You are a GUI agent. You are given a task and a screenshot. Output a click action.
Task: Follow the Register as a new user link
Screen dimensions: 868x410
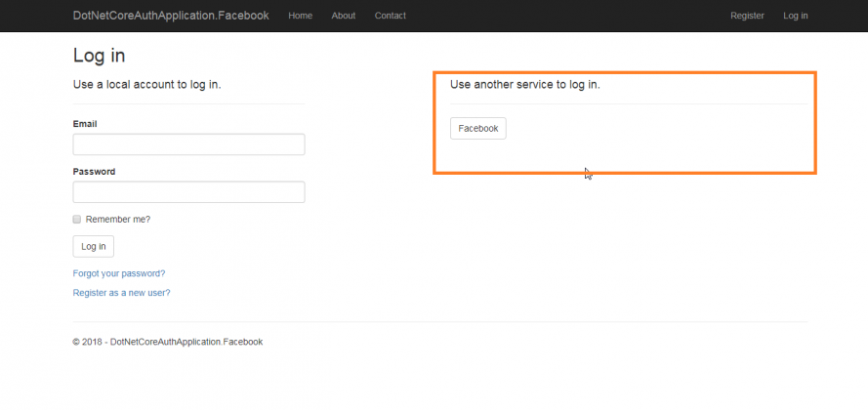point(121,293)
